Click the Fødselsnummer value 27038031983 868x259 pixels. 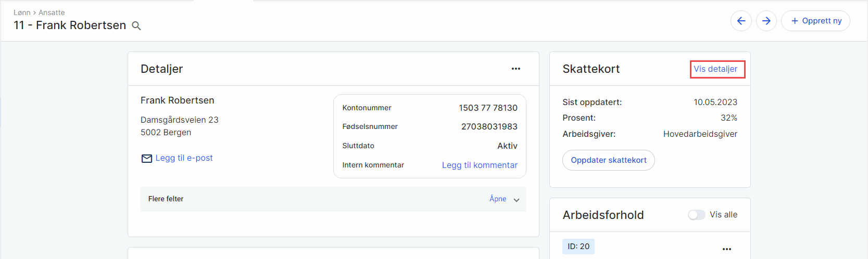point(489,126)
